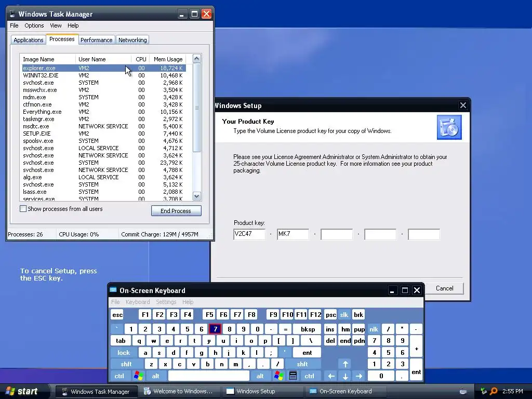Click the down arrow key on keyboard
Screen dimensions: 532x399
[345, 376]
